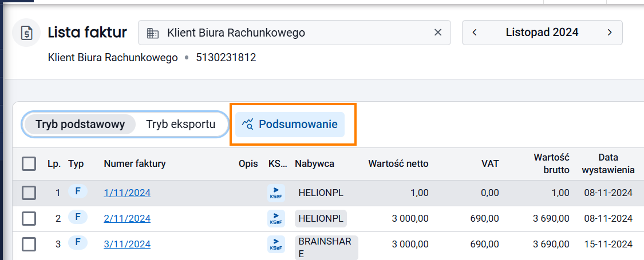Select the checkbox for invoice 1/11/2024
Screen dimensions: 644x260
(x=29, y=193)
